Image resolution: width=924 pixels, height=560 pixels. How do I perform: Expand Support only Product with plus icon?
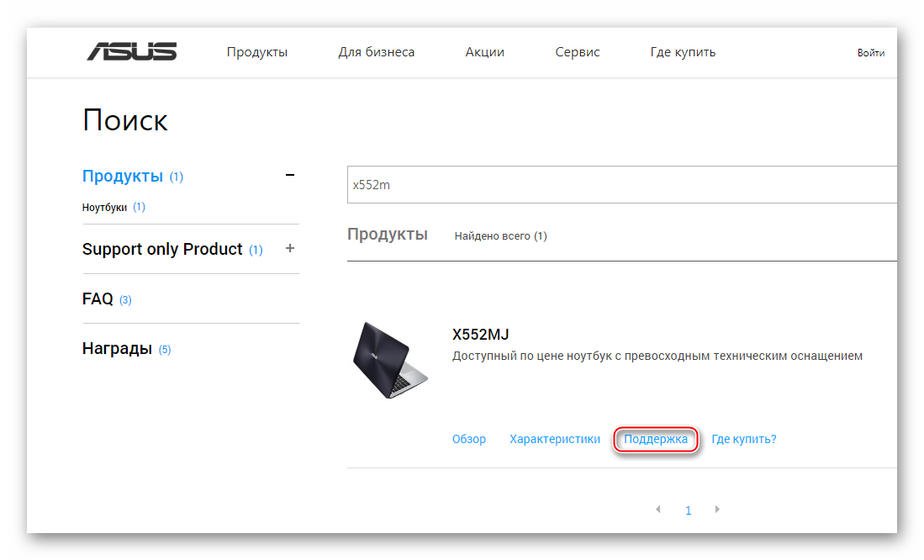point(290,249)
